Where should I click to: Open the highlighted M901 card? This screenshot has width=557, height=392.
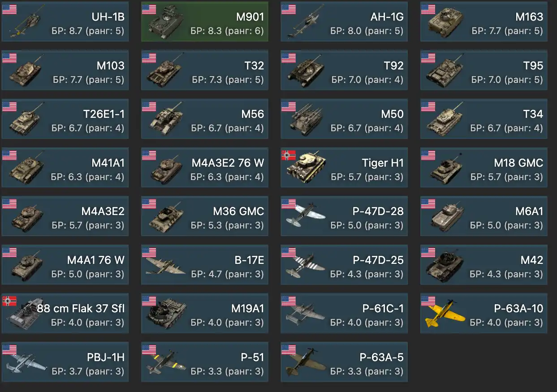point(205,22)
